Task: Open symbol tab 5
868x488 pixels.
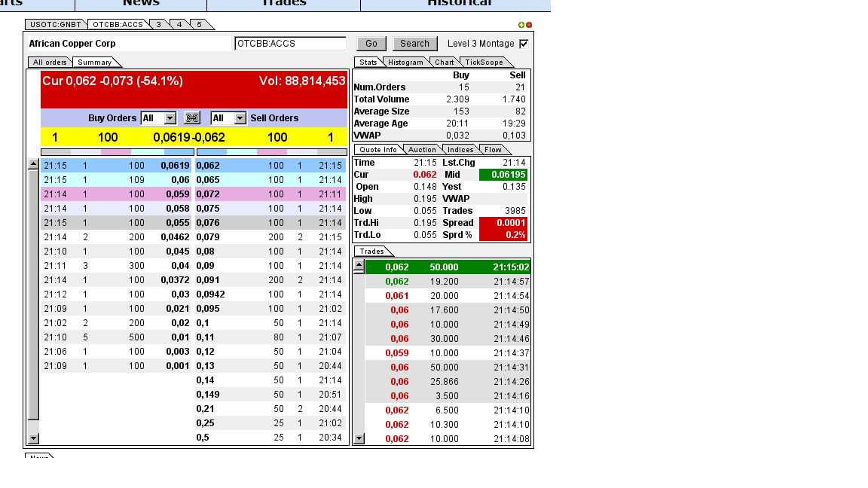Action: tap(199, 24)
